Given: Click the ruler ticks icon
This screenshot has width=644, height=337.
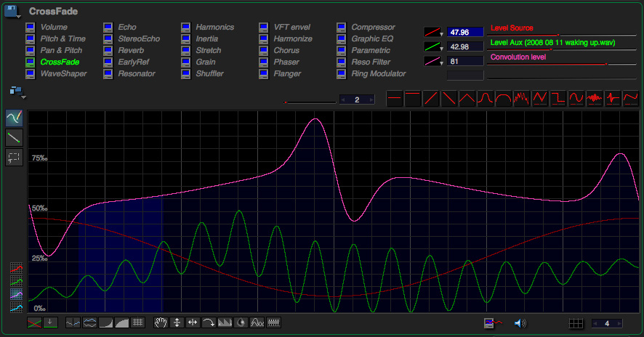Looking at the screenshot, I should click(x=273, y=322).
